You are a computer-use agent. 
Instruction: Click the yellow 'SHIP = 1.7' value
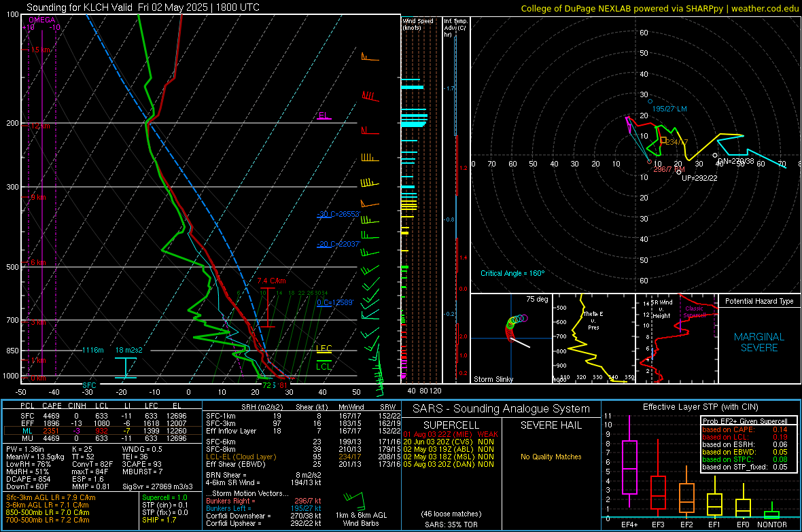tap(159, 520)
